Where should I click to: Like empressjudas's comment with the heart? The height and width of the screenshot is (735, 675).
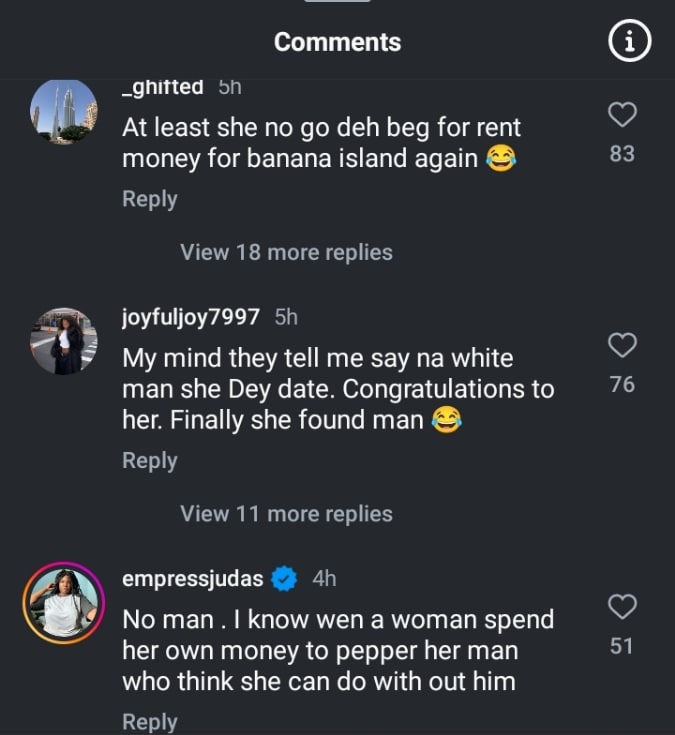point(622,607)
